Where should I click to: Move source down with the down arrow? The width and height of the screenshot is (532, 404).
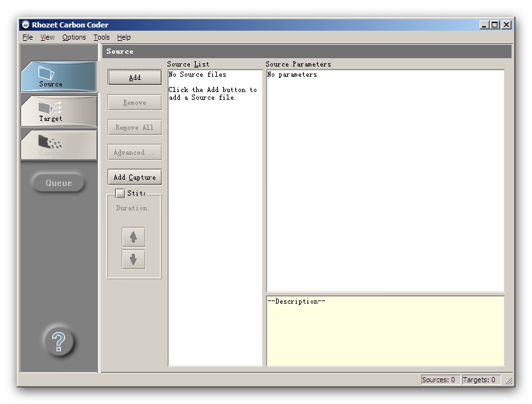click(x=134, y=260)
